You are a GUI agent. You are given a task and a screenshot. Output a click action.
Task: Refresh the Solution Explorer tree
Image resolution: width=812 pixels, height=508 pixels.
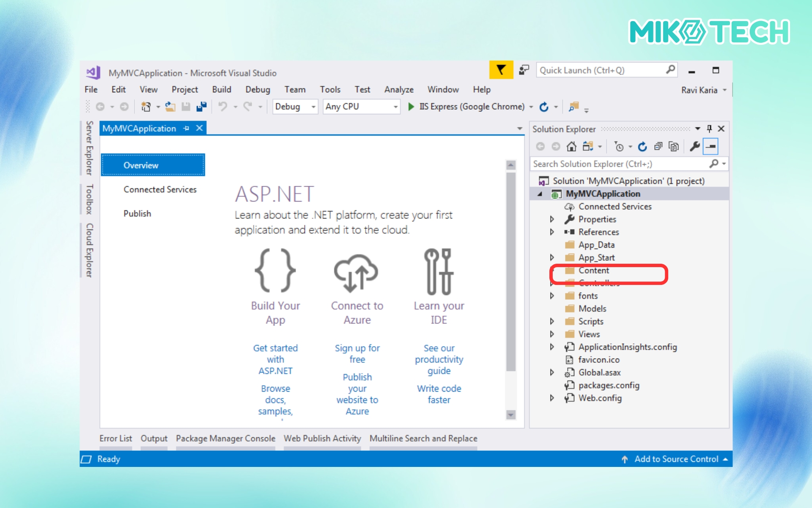pyautogui.click(x=642, y=146)
